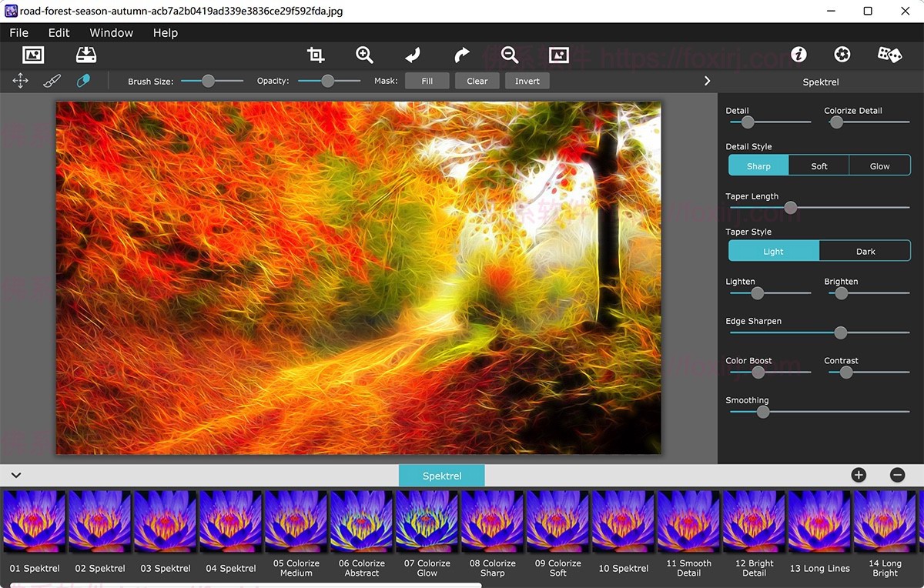Enable the Glow detail style
The height and width of the screenshot is (588, 924).
879,165
